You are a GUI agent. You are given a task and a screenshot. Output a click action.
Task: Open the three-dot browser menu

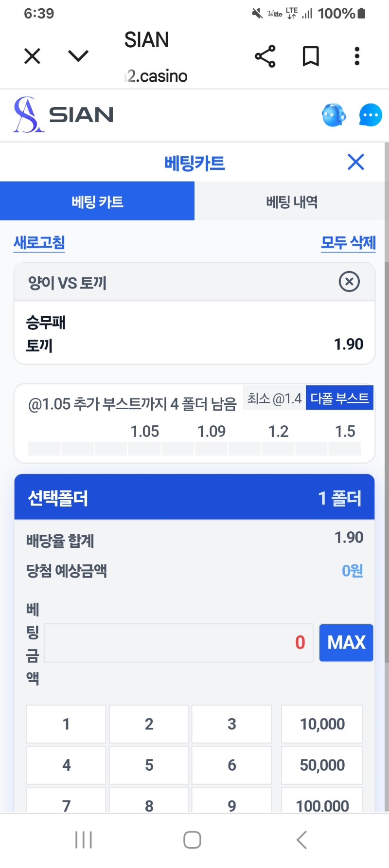pyautogui.click(x=357, y=56)
